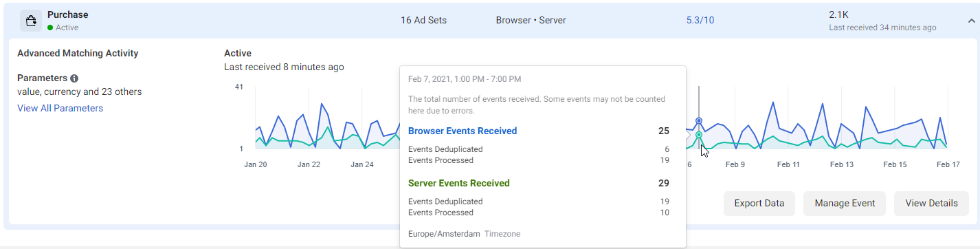Click the Jan 22 label on chart axis
Screen dimensions: 980x249
tap(309, 164)
